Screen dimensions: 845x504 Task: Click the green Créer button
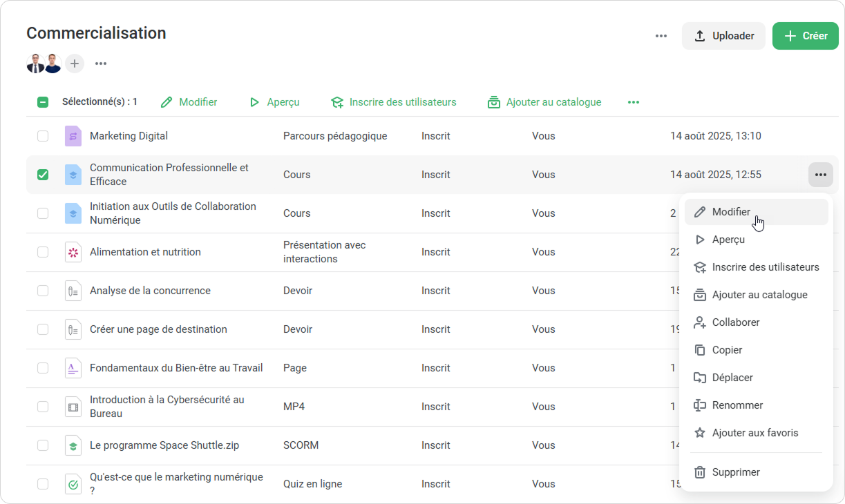pyautogui.click(x=805, y=36)
